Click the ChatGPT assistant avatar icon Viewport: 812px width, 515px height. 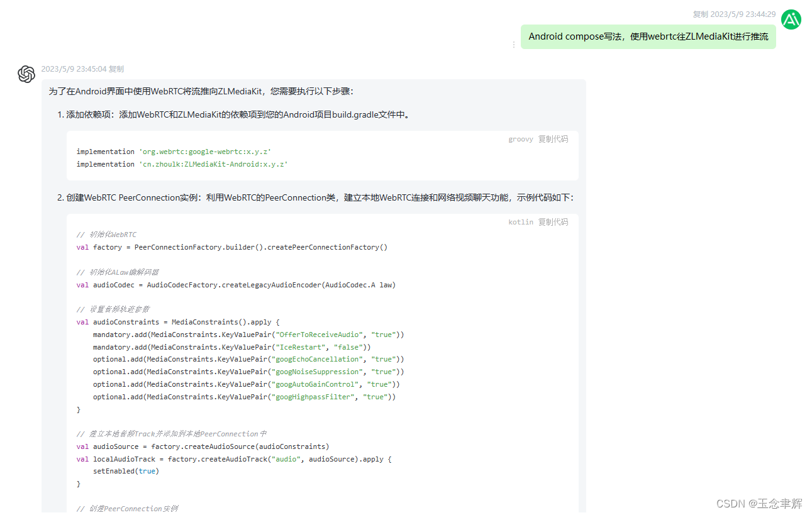(26, 74)
